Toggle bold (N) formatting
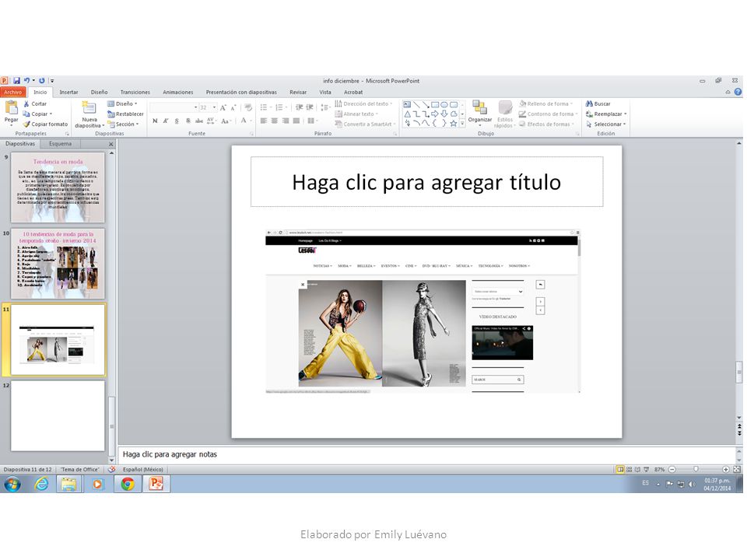Viewport: 747px width, 560px height. 155,121
